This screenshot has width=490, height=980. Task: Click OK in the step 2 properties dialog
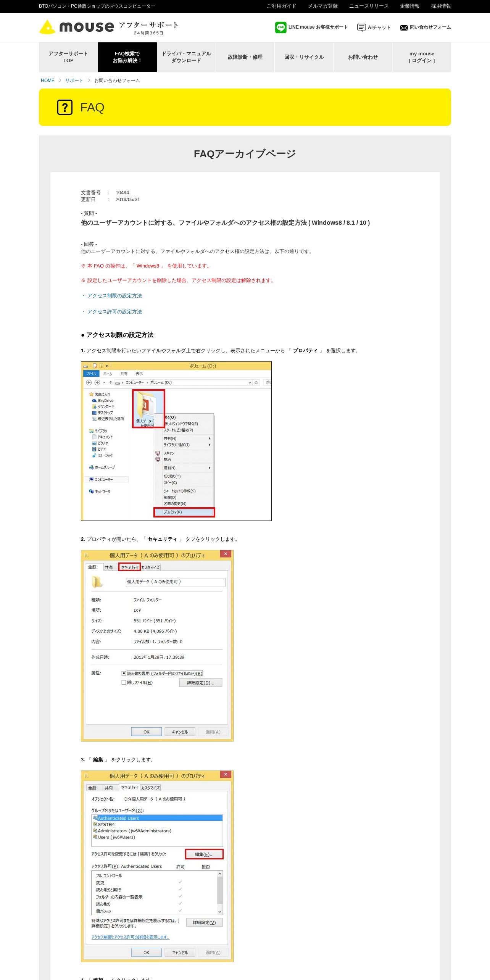tap(147, 732)
